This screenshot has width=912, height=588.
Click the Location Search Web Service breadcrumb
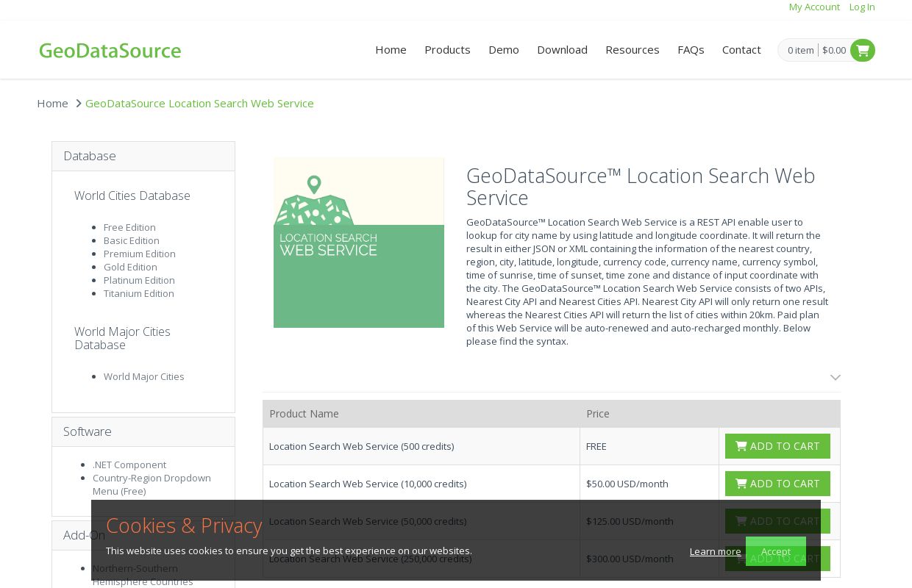pyautogui.click(x=199, y=103)
